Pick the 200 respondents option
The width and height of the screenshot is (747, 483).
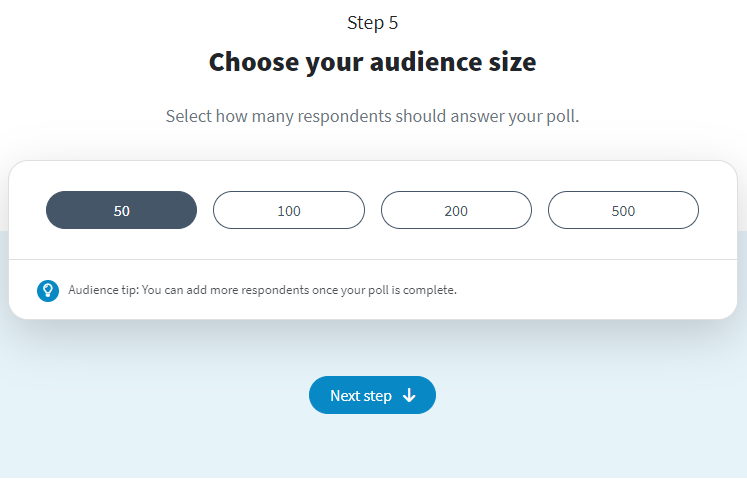pos(456,210)
